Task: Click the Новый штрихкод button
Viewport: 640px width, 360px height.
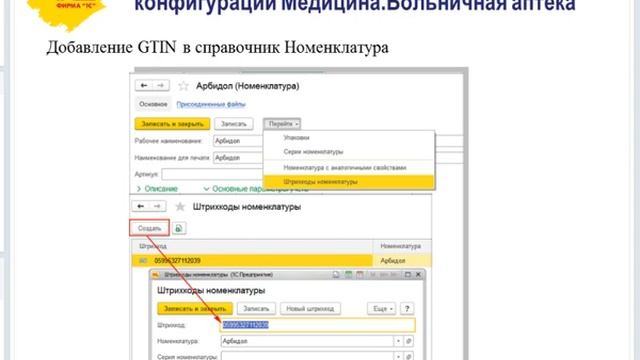Action: tap(310, 309)
